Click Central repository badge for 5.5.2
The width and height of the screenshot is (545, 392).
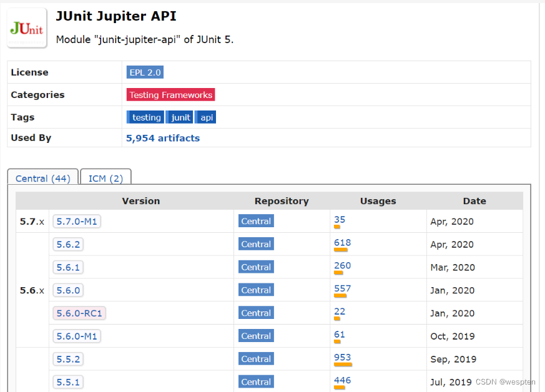pos(256,359)
